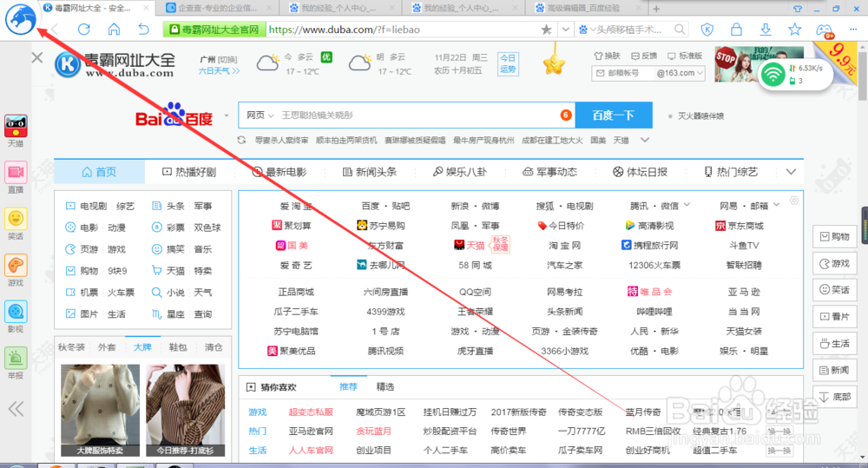The width and height of the screenshot is (868, 468).
Task: Reload the page with the refresh icon
Action: coord(83,30)
